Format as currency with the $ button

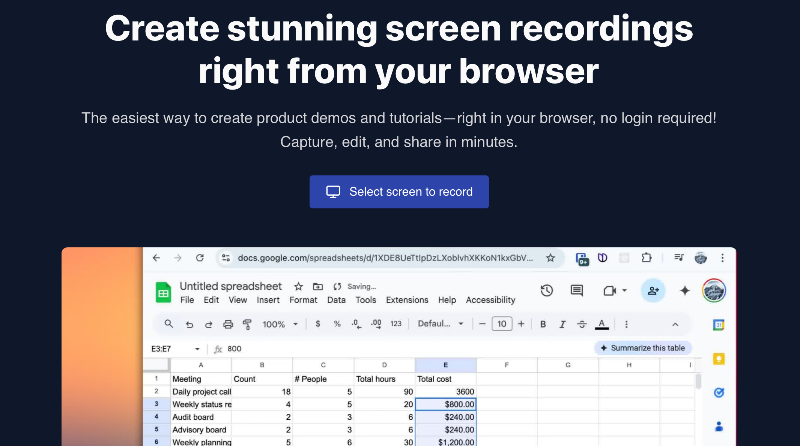[318, 324]
